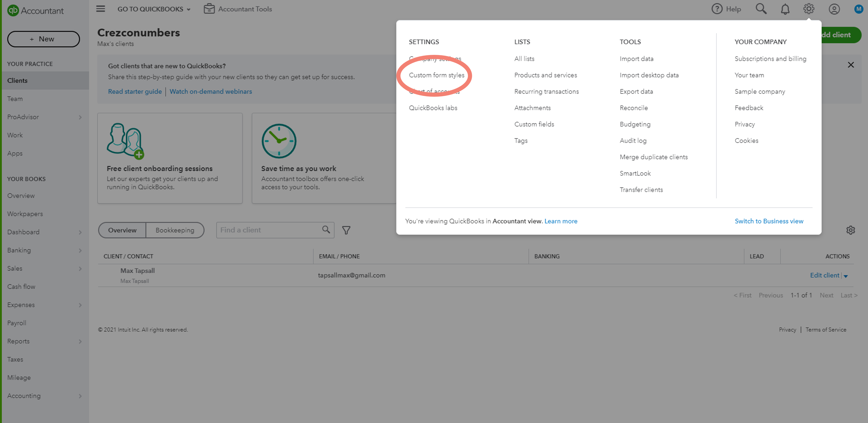This screenshot has width=868, height=423.
Task: Open Transfer clients tool
Action: pyautogui.click(x=641, y=190)
